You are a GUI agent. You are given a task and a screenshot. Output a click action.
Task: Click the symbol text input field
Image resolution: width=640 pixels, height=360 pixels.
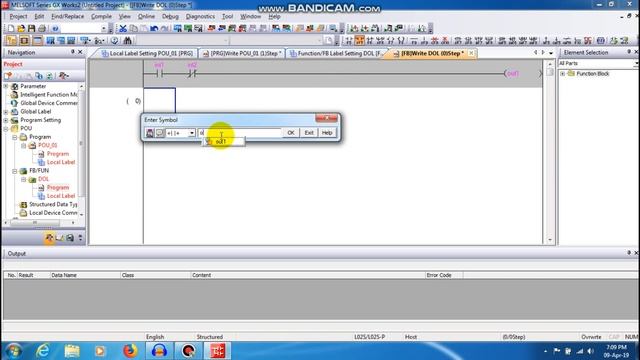click(240, 133)
